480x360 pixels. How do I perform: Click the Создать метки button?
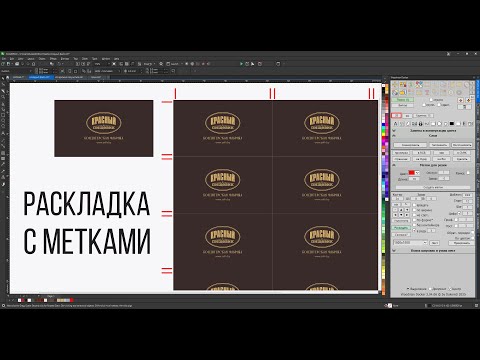click(x=433, y=187)
